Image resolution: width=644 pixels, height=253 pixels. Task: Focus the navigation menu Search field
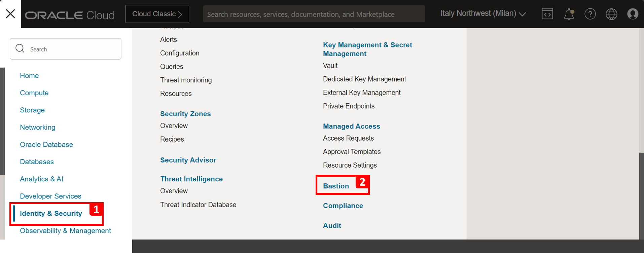click(66, 49)
